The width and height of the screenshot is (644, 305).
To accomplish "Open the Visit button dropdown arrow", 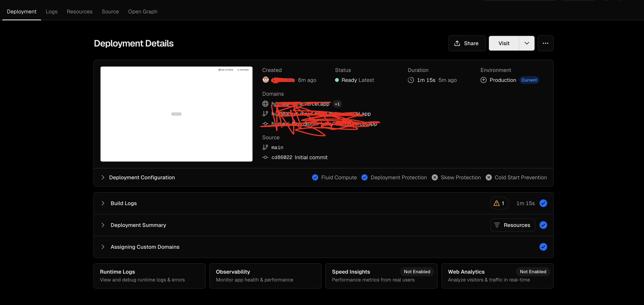I will point(526,43).
